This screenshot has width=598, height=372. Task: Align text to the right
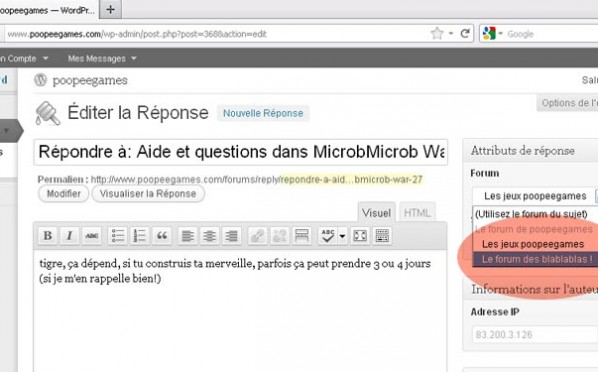[x=231, y=236]
